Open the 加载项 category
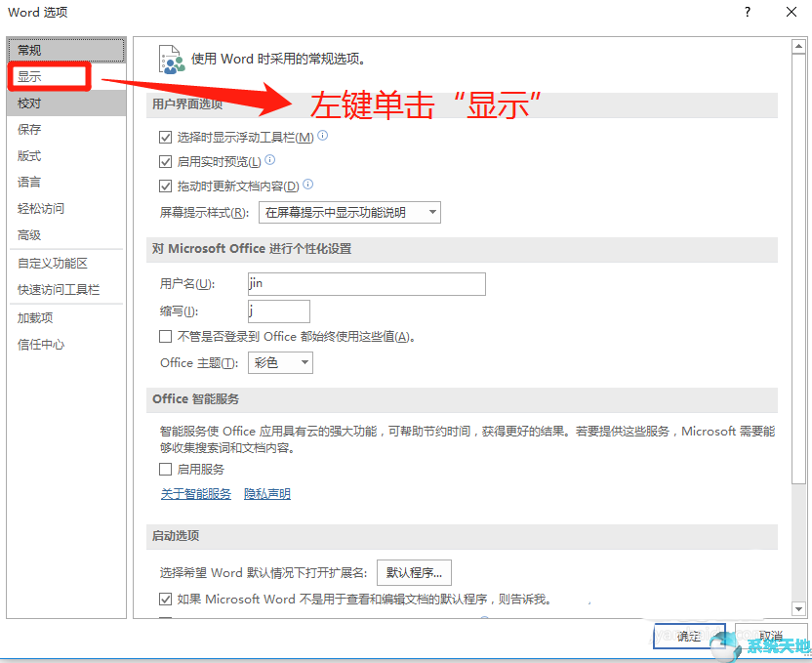The height and width of the screenshot is (663, 812). click(66, 318)
